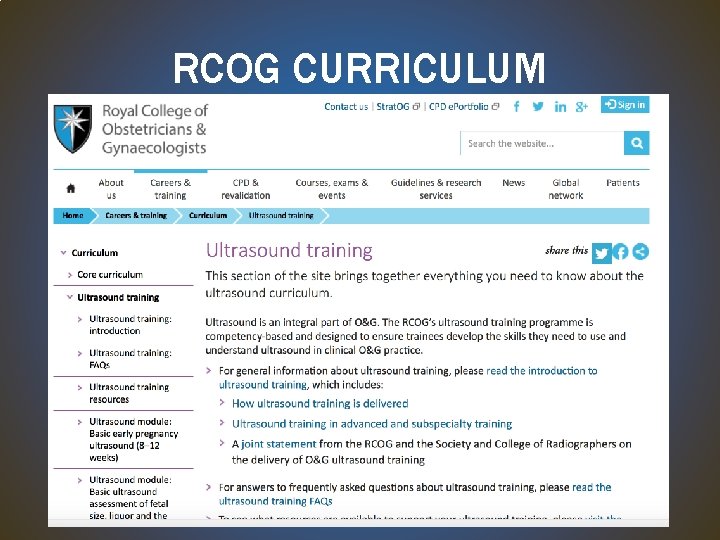The width and height of the screenshot is (720, 540).
Task: Open Basic early pregnancy ultrasound module
Action: (134, 439)
